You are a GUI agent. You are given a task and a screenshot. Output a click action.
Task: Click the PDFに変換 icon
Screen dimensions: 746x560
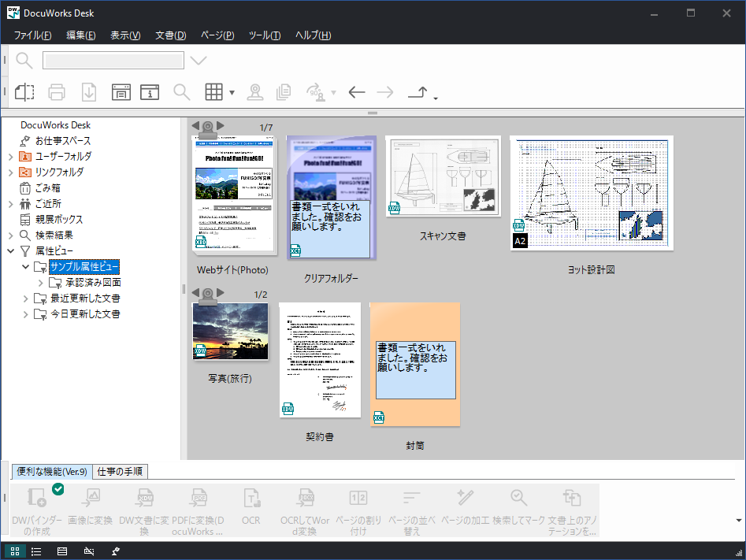click(x=199, y=498)
